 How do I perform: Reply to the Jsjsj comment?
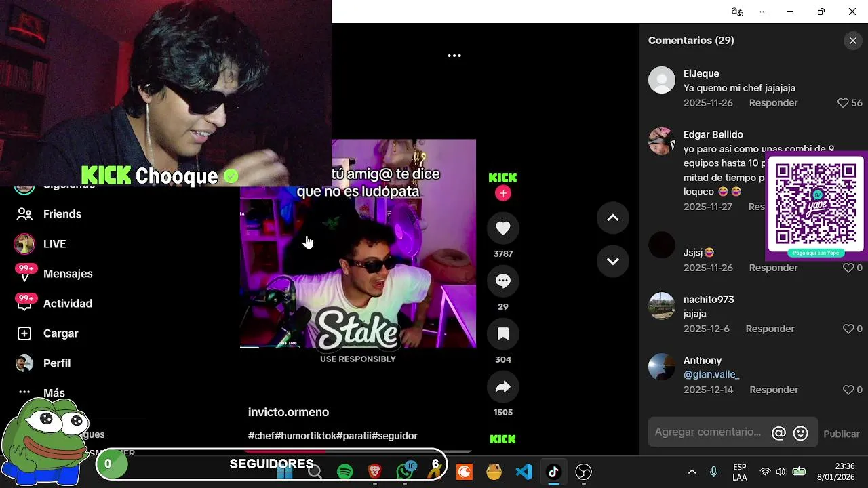(x=773, y=268)
